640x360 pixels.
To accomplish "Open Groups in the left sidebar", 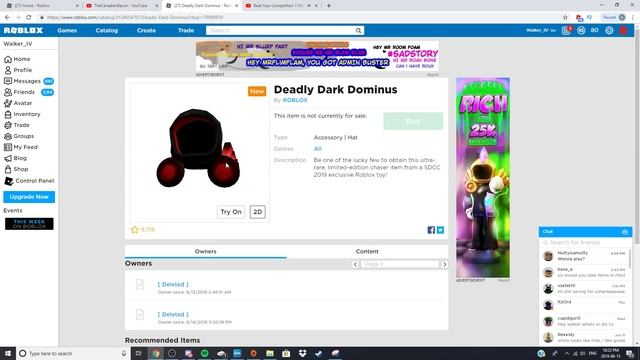I will (x=19, y=136).
